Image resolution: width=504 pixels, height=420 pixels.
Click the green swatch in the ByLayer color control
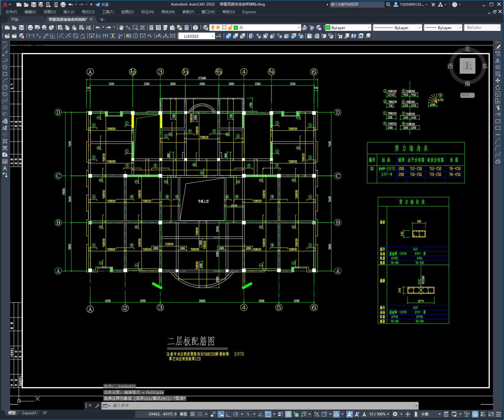(x=328, y=28)
